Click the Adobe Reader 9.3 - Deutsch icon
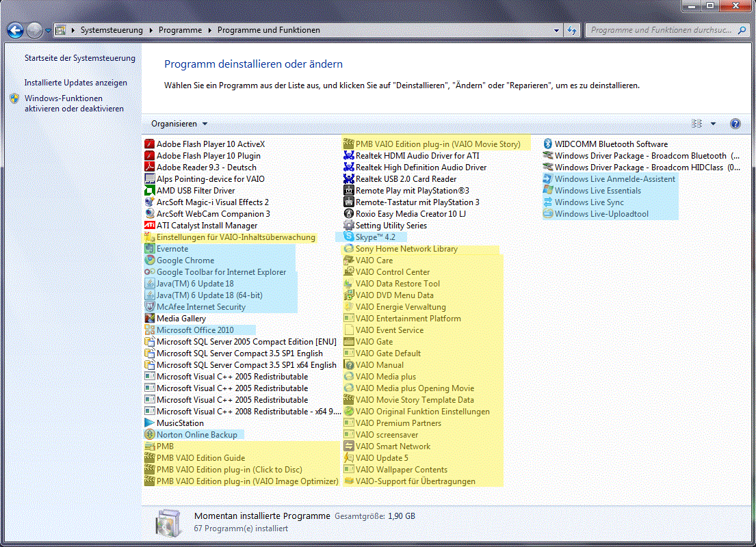Image resolution: width=756 pixels, height=547 pixels. click(149, 168)
